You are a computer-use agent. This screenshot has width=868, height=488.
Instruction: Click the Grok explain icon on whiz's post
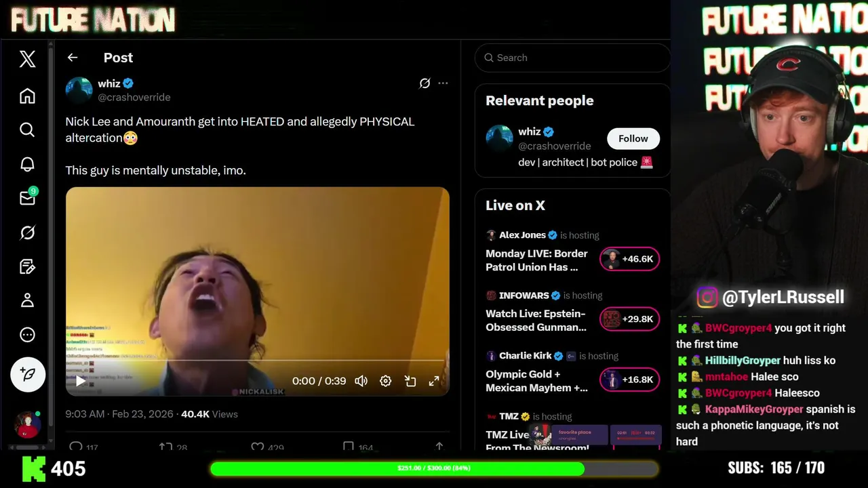[x=425, y=83]
